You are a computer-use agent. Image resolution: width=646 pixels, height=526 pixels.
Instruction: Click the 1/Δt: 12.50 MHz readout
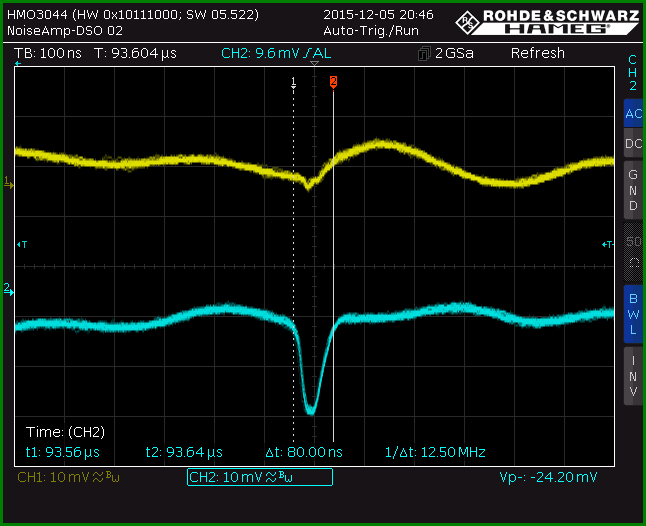coord(435,452)
